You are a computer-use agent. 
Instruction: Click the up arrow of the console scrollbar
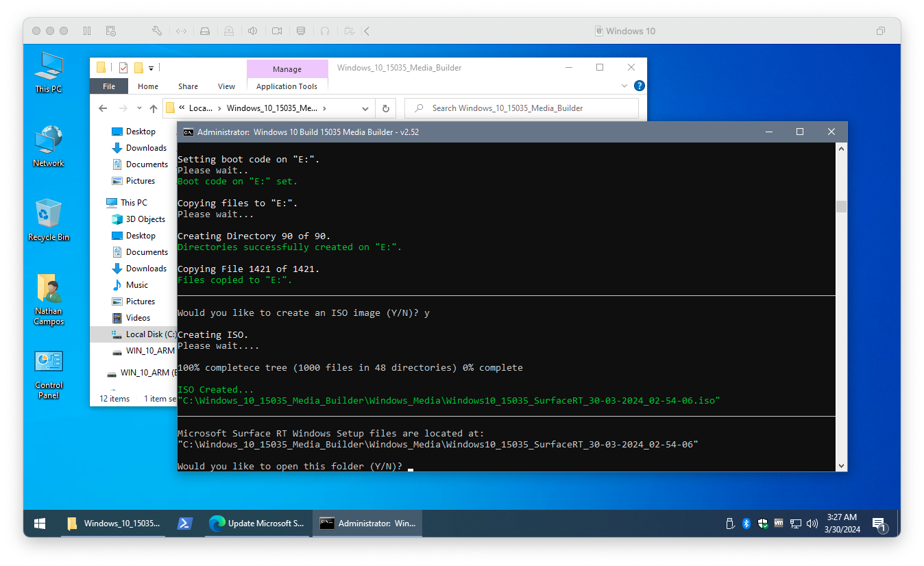[841, 149]
